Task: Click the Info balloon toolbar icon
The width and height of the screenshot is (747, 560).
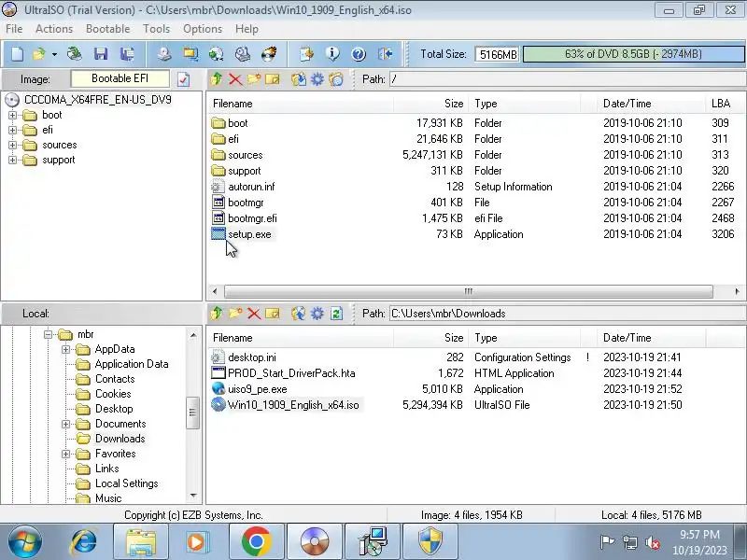Action: (332, 54)
